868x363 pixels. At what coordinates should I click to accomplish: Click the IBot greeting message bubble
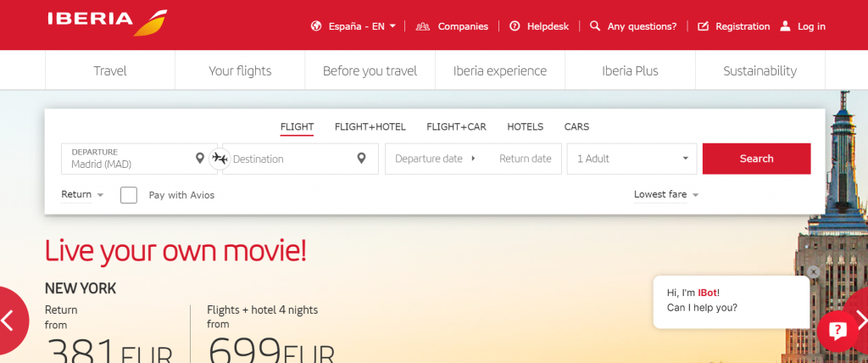click(732, 302)
